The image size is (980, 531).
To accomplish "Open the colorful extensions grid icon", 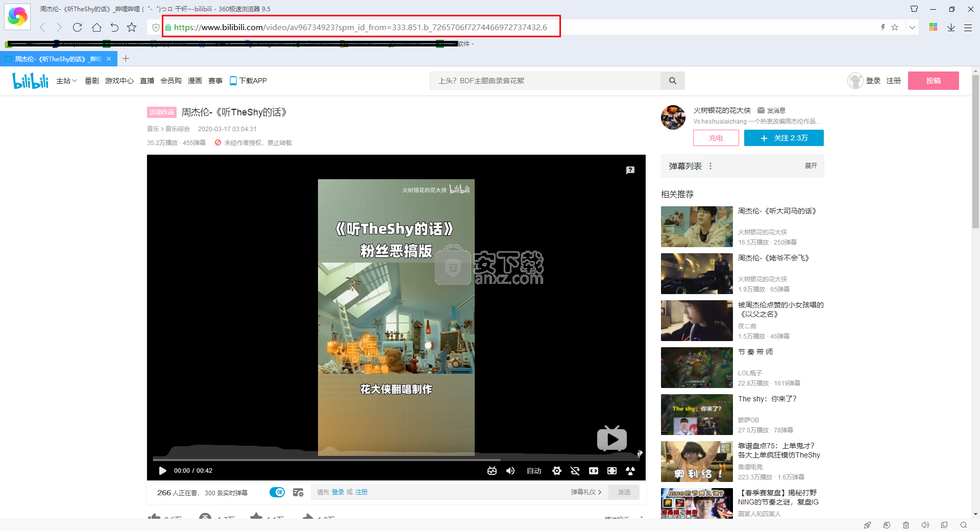I will point(933,27).
